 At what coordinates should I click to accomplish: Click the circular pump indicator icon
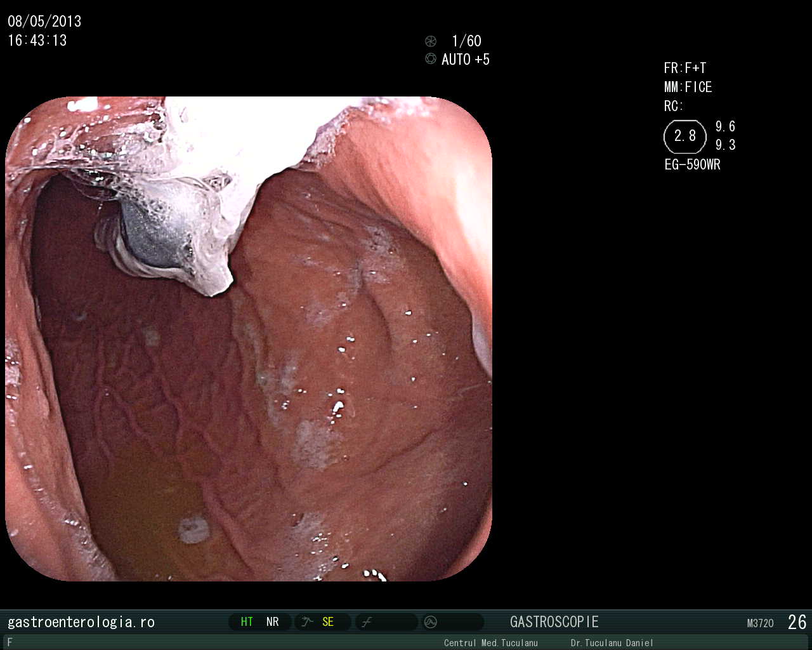click(x=431, y=622)
